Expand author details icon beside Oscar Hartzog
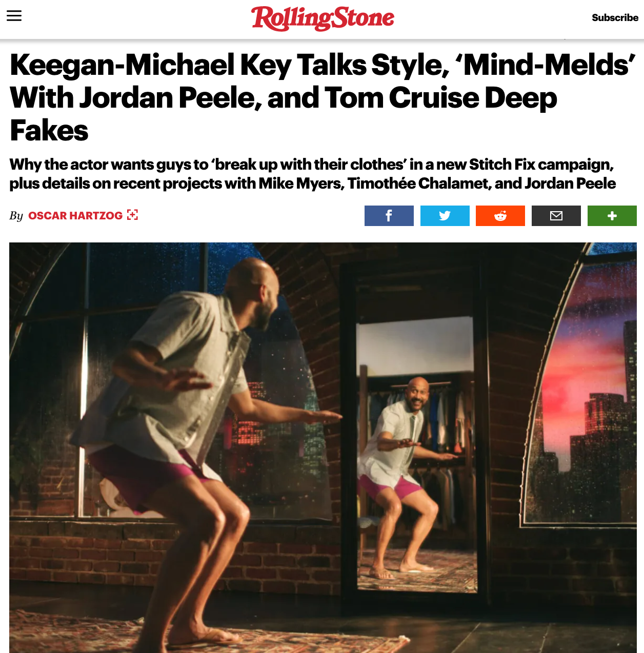This screenshot has height=653, width=644. 133,215
